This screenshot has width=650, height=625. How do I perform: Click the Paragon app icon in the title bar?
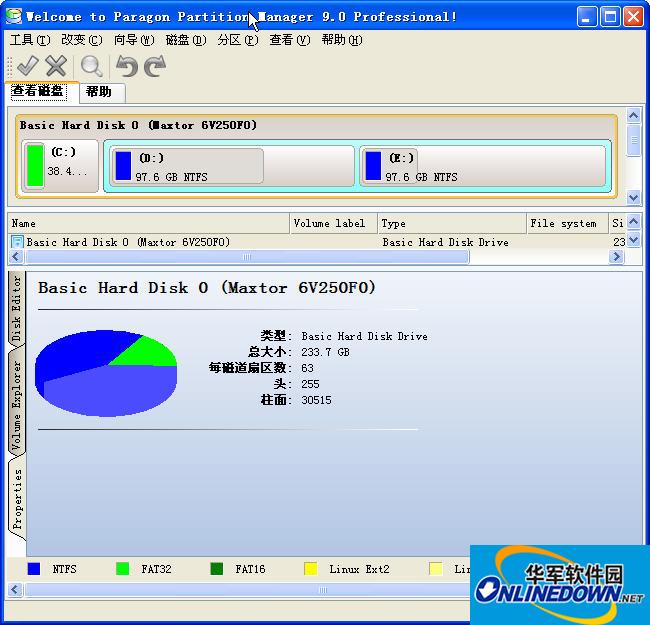tap(14, 17)
